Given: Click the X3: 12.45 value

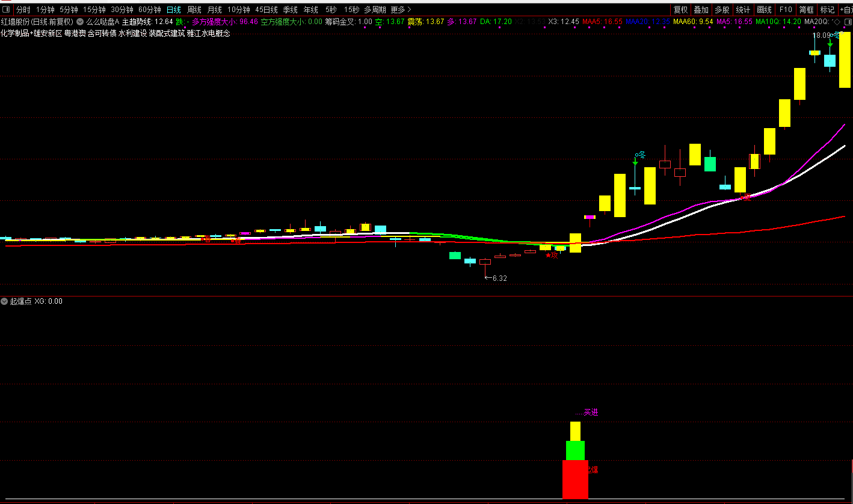Looking at the screenshot, I should click(564, 22).
